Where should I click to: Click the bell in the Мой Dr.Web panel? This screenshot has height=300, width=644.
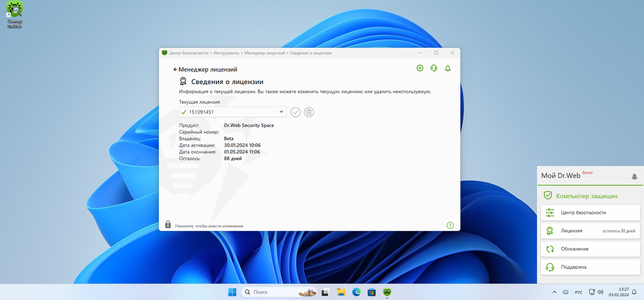[x=634, y=177]
